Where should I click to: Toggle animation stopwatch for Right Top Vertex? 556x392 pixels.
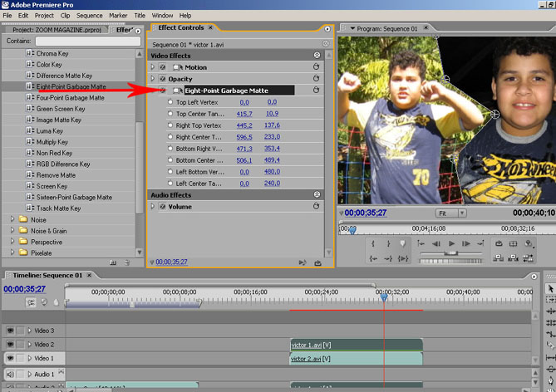point(170,125)
